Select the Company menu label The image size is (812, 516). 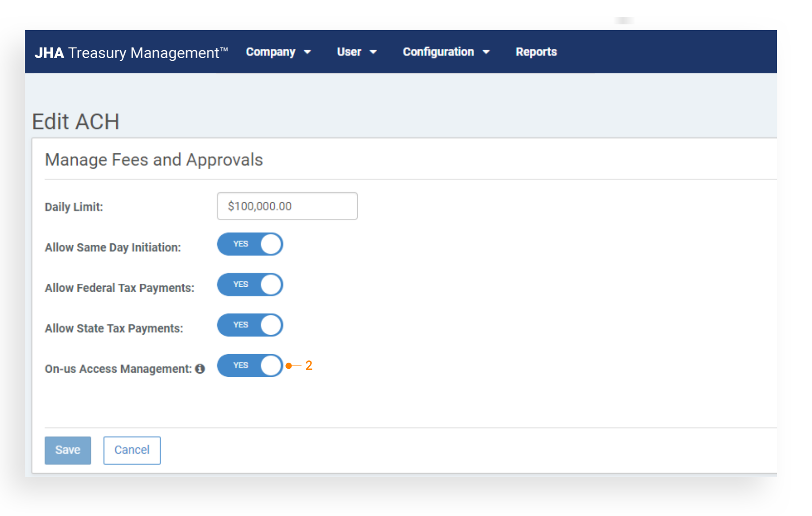270,52
